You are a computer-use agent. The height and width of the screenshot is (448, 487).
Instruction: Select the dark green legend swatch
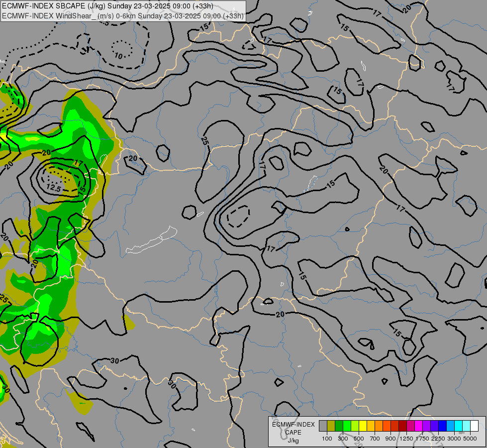339,426
